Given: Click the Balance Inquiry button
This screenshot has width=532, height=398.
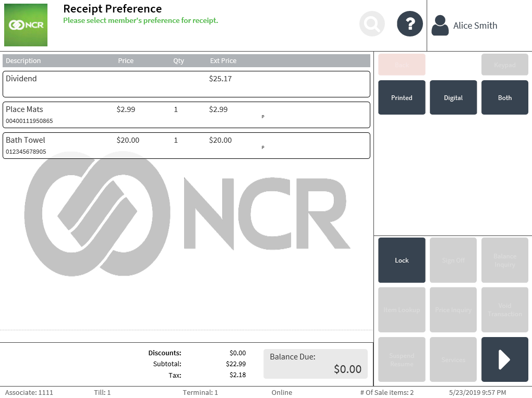Looking at the screenshot, I should tap(504, 260).
